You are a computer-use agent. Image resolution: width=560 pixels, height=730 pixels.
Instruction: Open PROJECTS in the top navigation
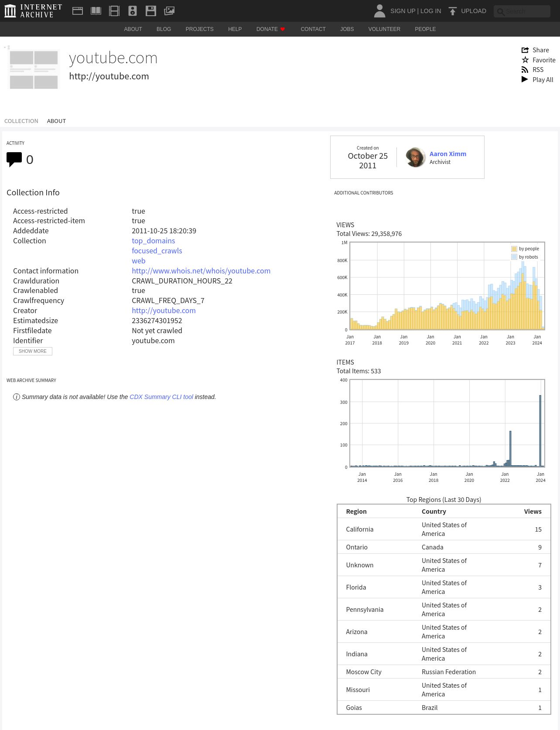200,29
